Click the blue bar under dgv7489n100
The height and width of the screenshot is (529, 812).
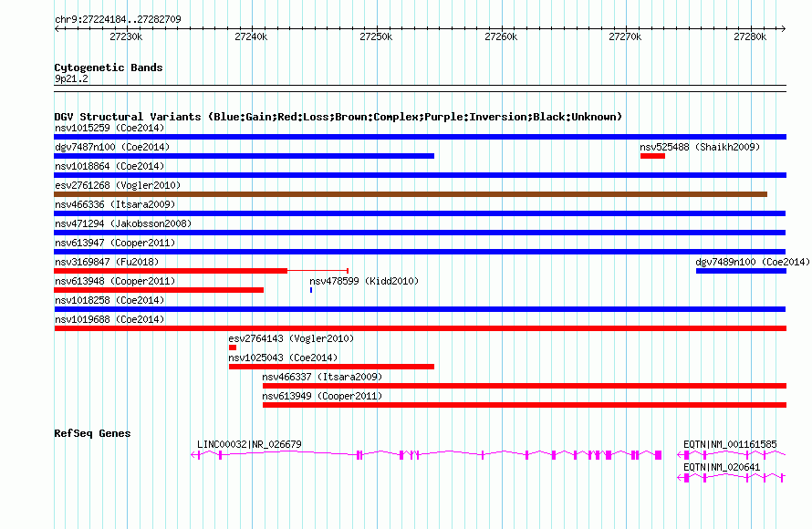(741, 271)
